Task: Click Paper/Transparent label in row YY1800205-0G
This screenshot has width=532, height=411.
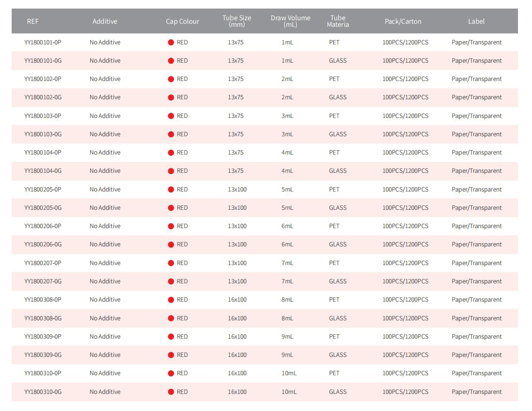Action: (477, 208)
